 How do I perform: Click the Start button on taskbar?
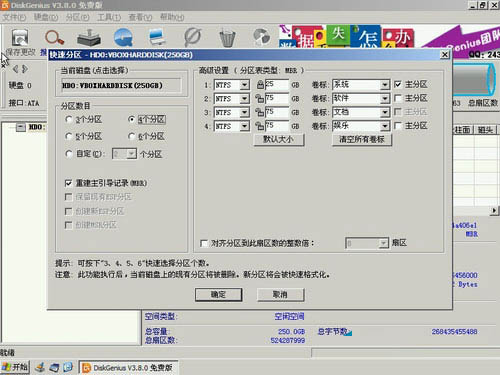pyautogui.click(x=15, y=367)
